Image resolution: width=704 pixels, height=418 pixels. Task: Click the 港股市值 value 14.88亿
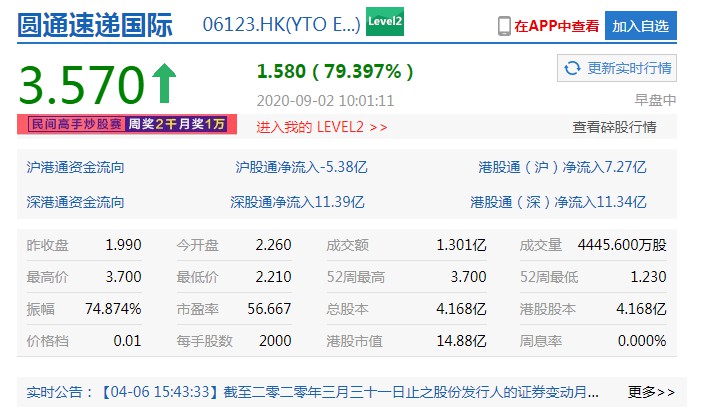click(x=461, y=341)
